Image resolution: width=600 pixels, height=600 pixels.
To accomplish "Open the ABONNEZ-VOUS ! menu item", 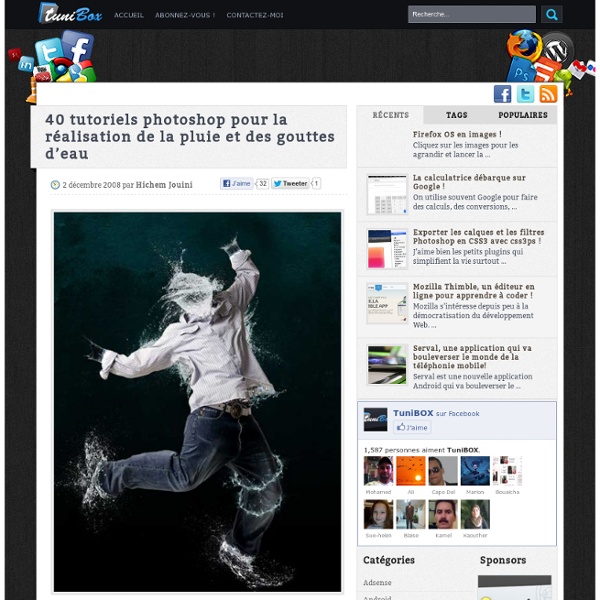I will (185, 15).
